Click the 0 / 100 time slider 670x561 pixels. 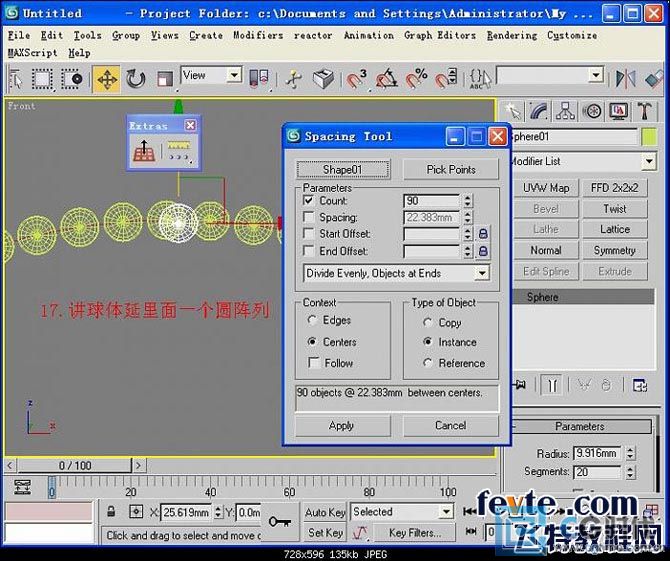pos(74,465)
